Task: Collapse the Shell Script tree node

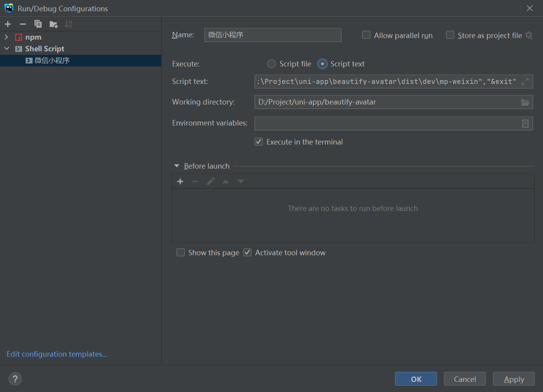Action: point(7,49)
